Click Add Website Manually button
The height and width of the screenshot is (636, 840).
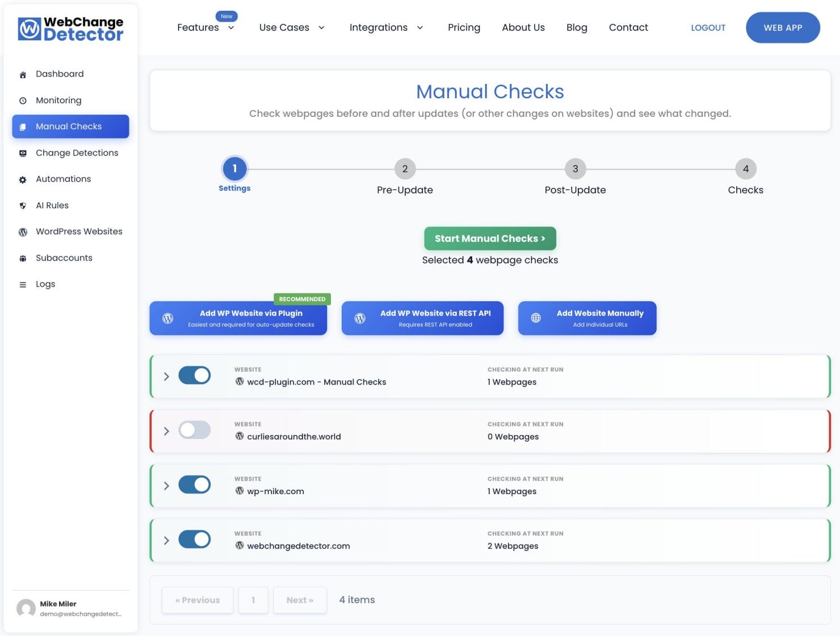(x=587, y=318)
